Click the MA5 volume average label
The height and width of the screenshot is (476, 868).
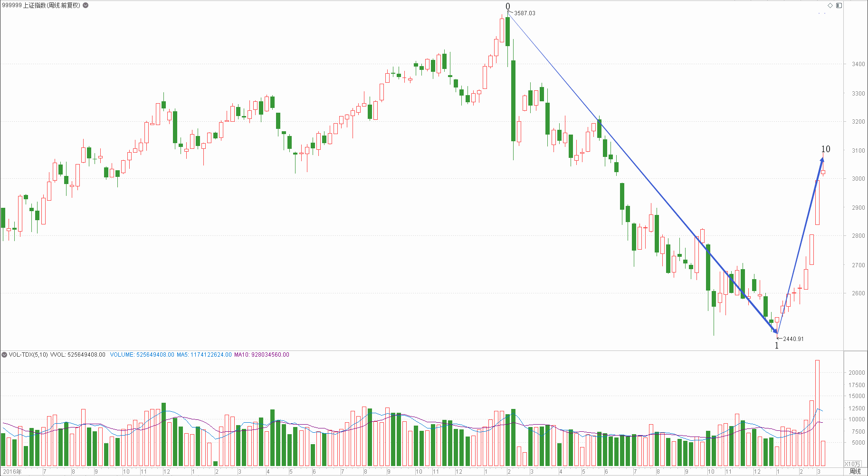point(204,355)
